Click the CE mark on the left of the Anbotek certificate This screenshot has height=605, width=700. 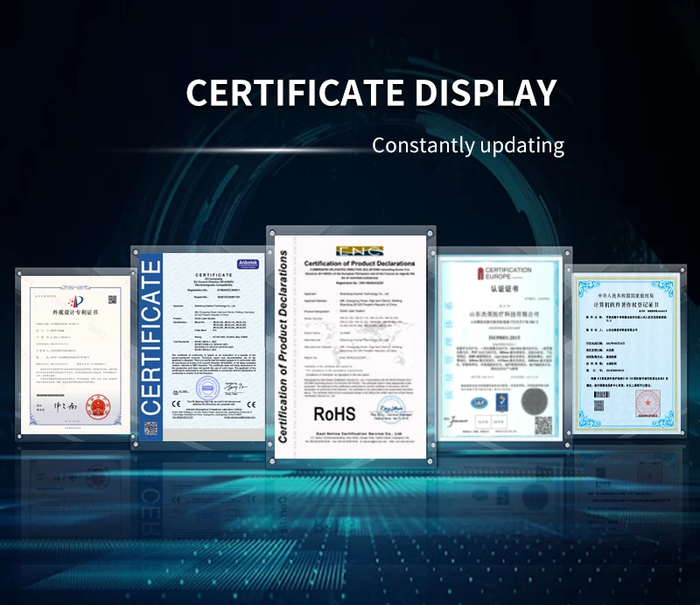point(177,405)
